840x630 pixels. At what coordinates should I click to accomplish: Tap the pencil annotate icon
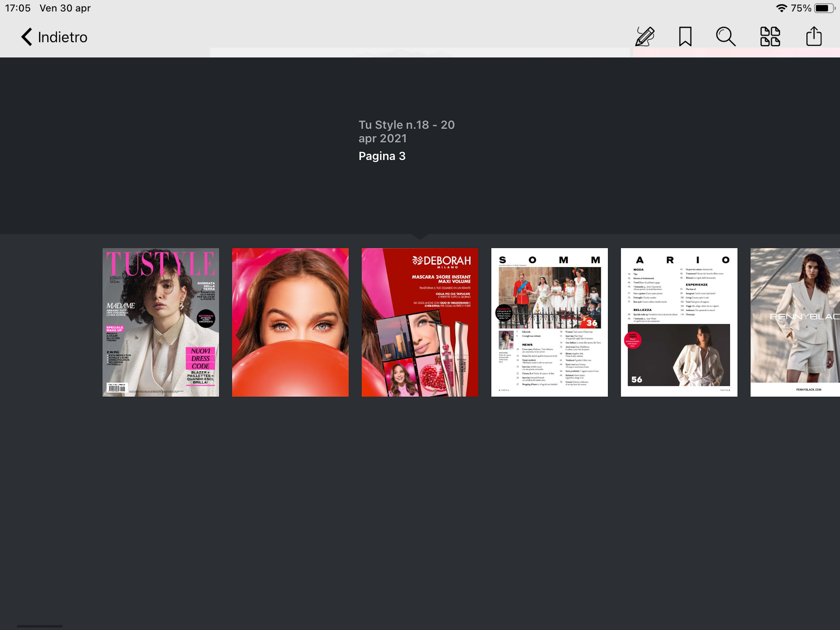(x=645, y=37)
